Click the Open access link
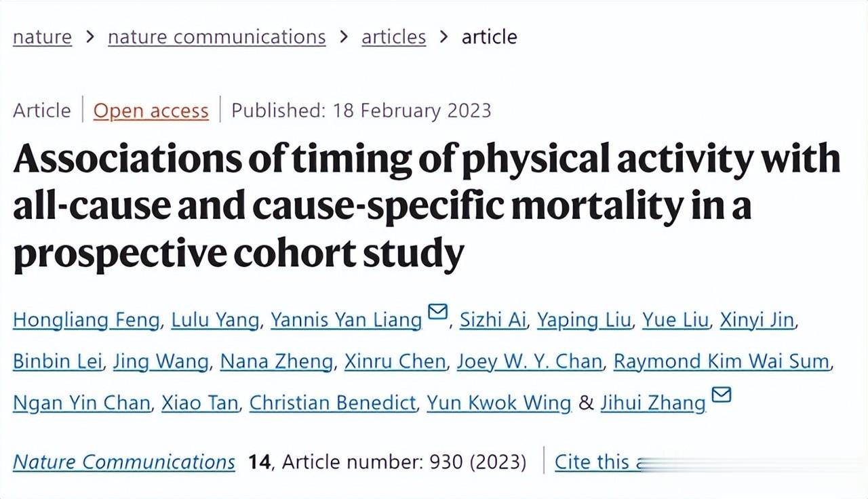Image resolution: width=868 pixels, height=499 pixels. tap(151, 111)
